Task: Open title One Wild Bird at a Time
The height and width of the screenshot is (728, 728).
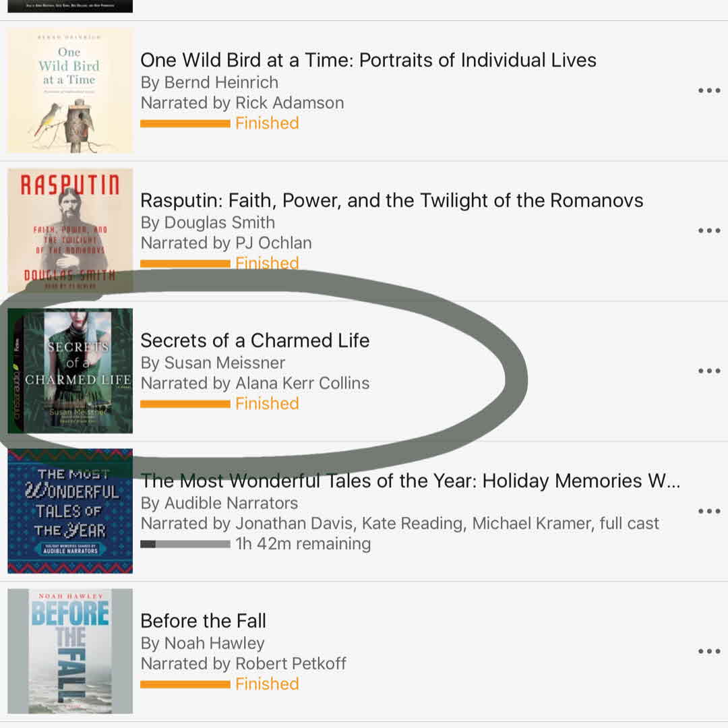Action: tap(368, 60)
